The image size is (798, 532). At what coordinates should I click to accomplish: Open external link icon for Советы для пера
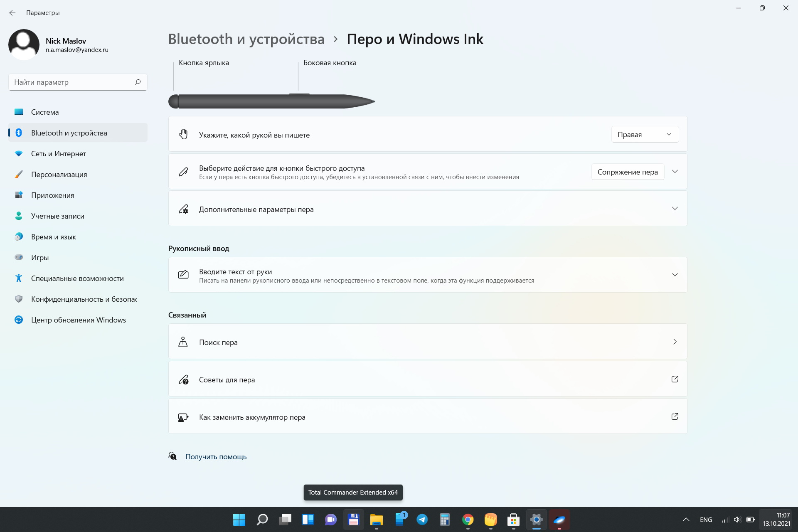point(675,379)
